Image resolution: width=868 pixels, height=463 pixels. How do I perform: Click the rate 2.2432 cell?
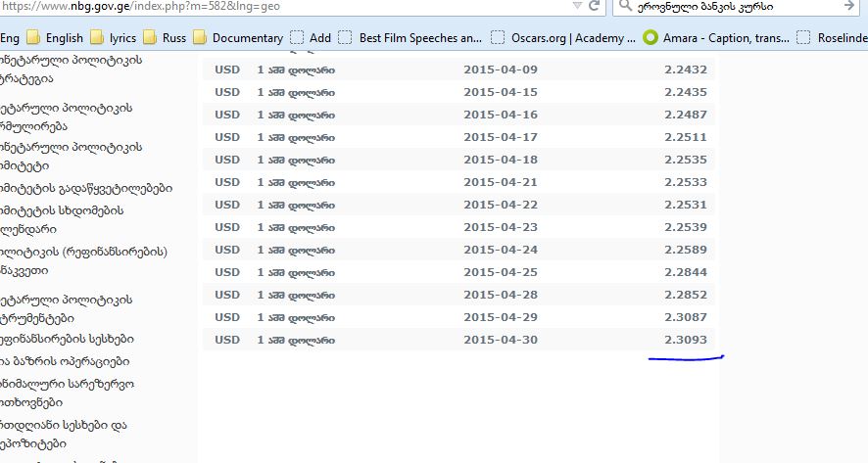(686, 69)
